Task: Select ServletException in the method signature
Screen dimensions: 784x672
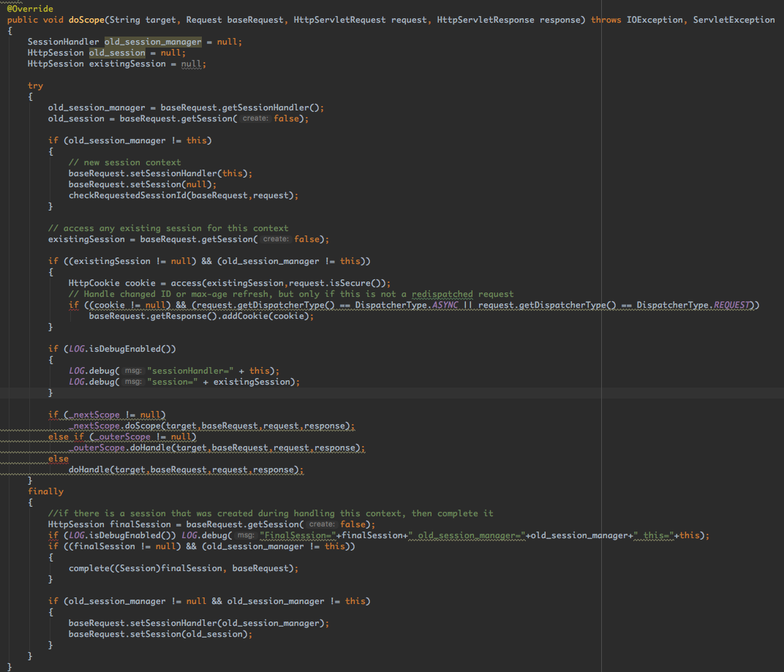Action: click(734, 20)
